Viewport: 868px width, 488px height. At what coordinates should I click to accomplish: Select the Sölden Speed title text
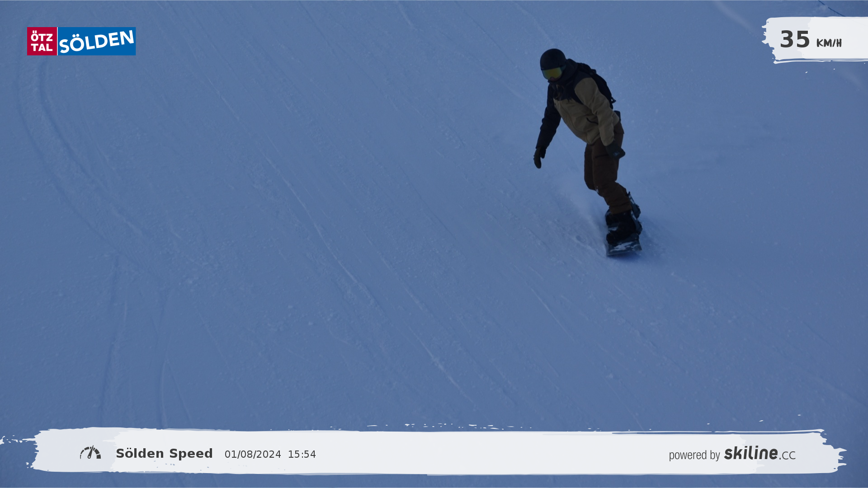point(164,454)
